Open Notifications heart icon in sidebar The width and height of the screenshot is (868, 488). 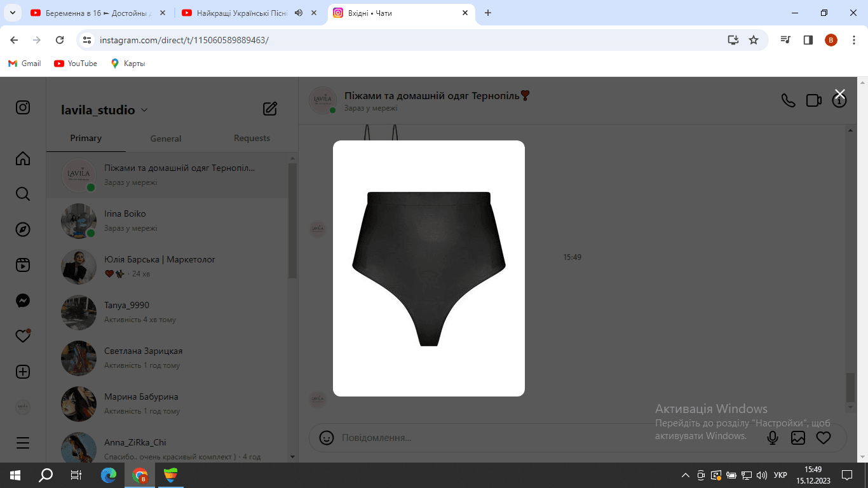coord(23,336)
